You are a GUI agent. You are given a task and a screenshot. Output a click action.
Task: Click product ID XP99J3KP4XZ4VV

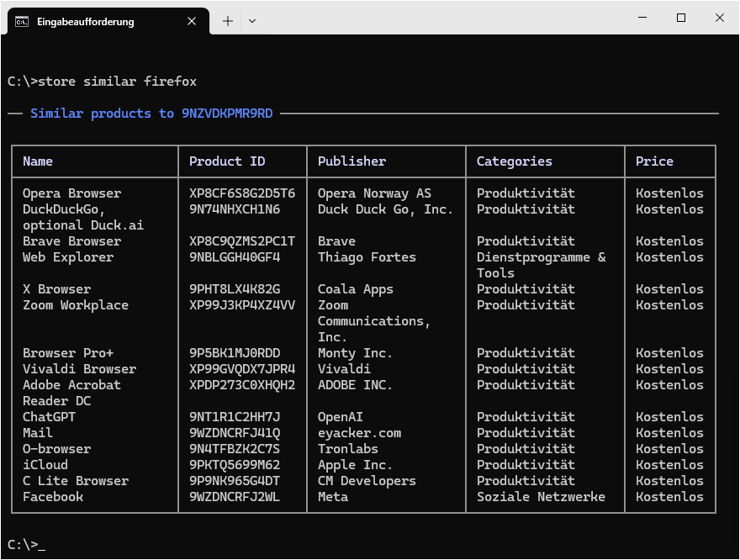[x=242, y=306]
